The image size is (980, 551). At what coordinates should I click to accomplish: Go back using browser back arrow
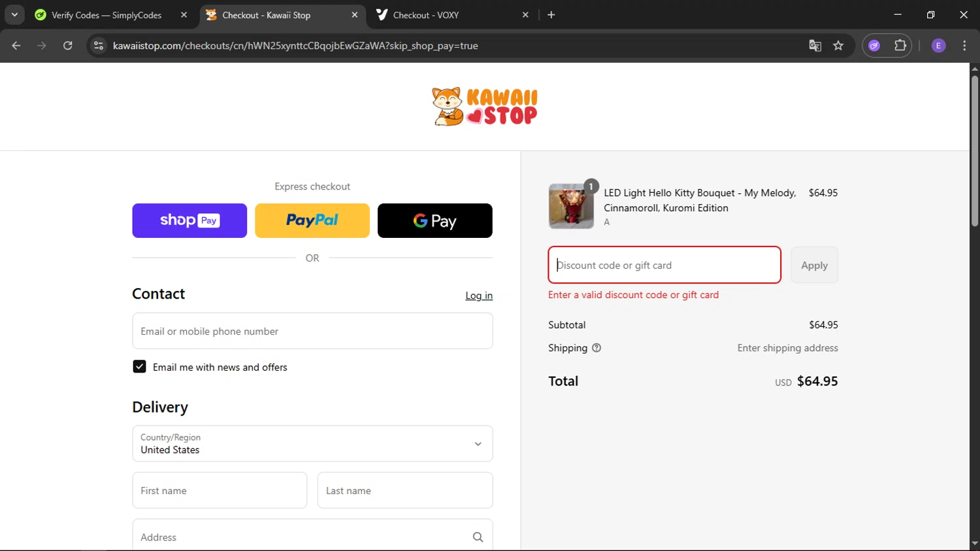pos(16,46)
